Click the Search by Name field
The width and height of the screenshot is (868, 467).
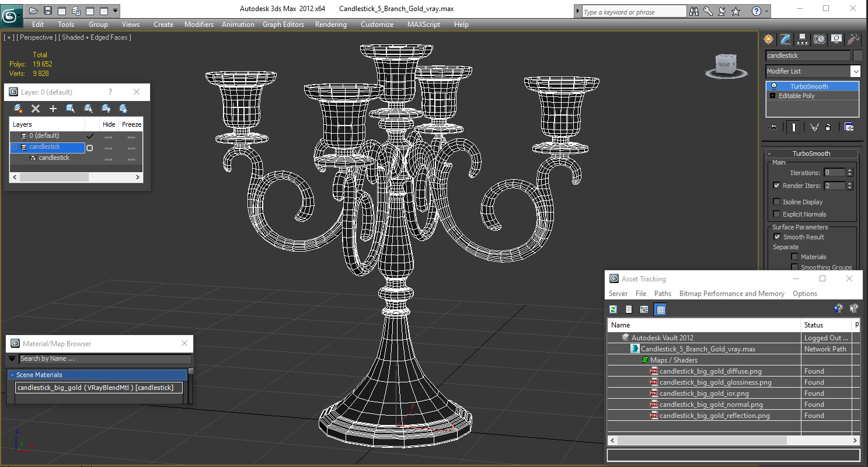105,359
